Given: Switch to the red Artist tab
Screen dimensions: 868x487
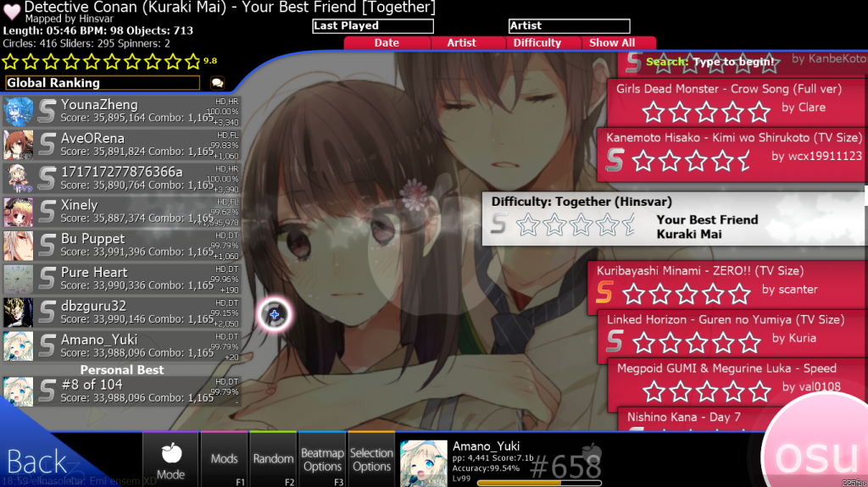Looking at the screenshot, I should coord(462,43).
